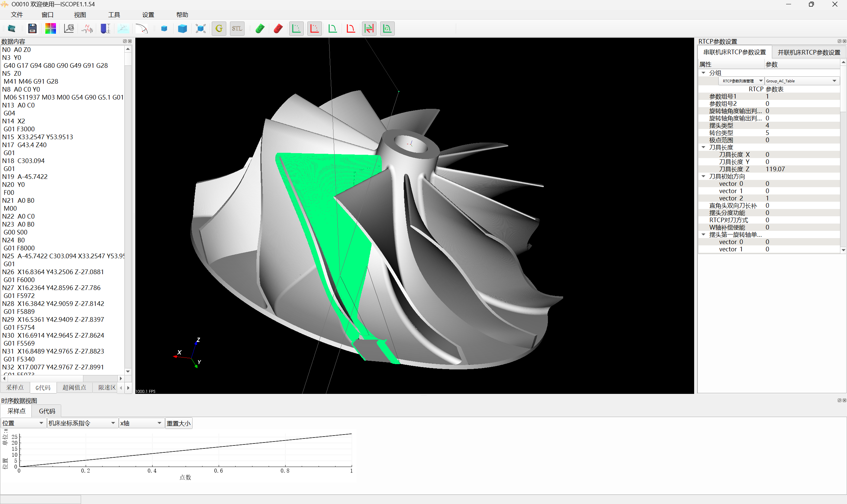Select G-code line N18 C303.094
Screen dimensions: 847x504
point(23,161)
